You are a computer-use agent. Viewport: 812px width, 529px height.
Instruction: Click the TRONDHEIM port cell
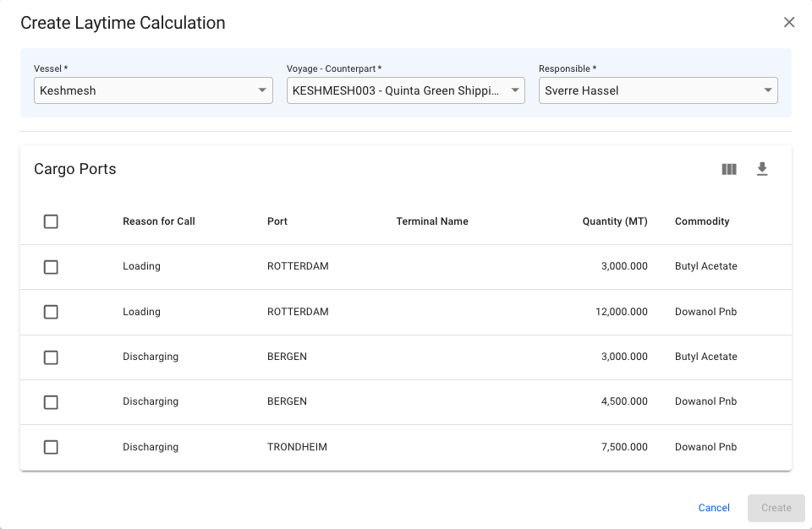point(297,447)
